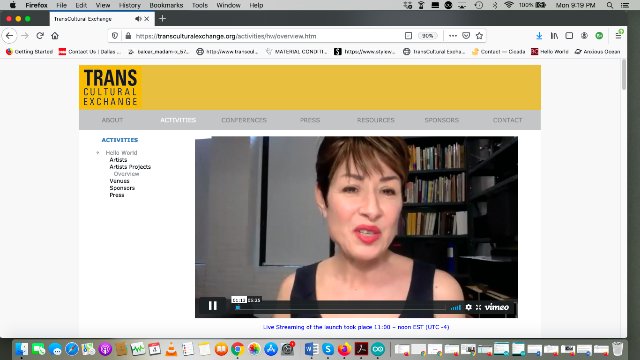Open Firefox downloads arrow
The width and height of the screenshot is (640, 360).
tap(539, 36)
